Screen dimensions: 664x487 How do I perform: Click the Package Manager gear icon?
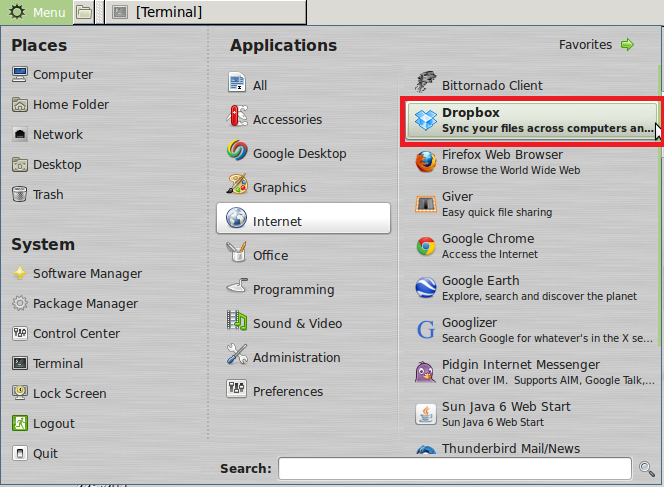click(19, 303)
